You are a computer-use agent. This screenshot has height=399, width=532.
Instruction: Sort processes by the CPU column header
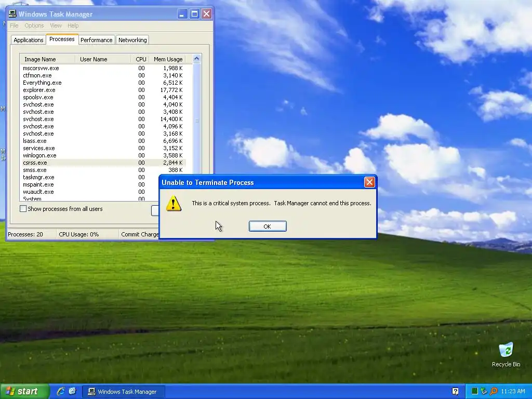(x=140, y=59)
